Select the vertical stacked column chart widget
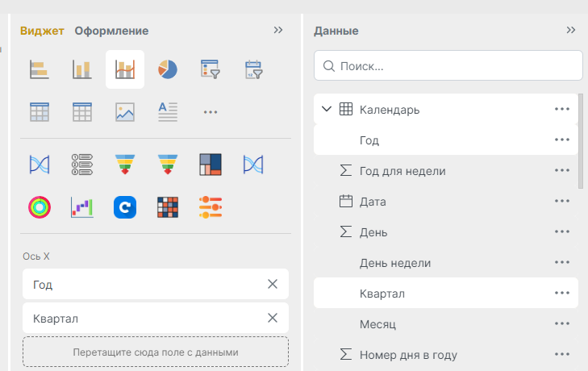This screenshot has height=371, width=588. [x=82, y=69]
